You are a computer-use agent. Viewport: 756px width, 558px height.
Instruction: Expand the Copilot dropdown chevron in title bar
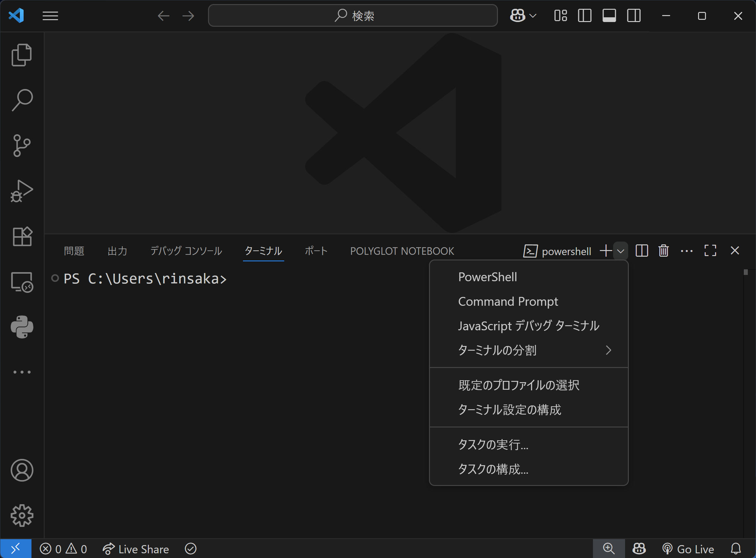pos(533,16)
